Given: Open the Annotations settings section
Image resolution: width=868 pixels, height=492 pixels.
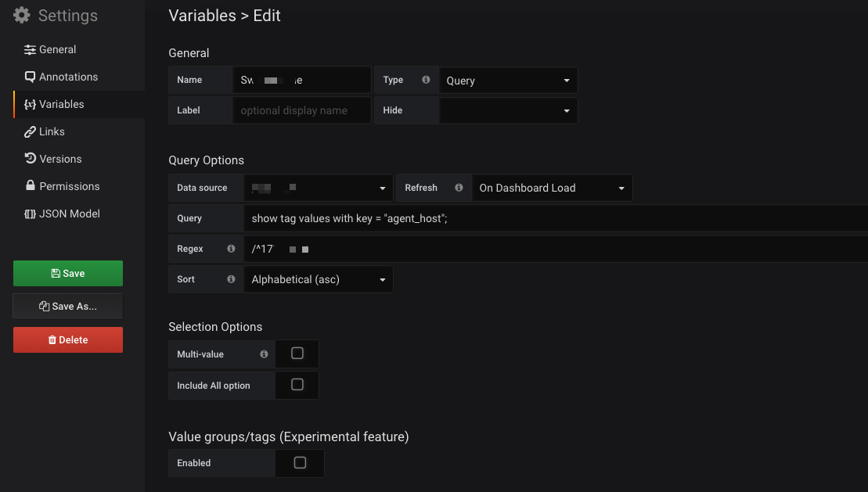Looking at the screenshot, I should tap(68, 77).
